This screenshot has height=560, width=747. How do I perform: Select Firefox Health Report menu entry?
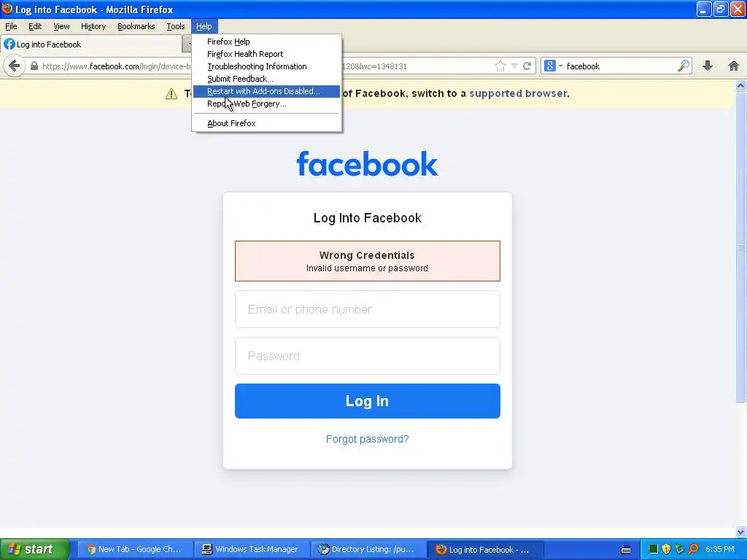[x=266, y=54]
